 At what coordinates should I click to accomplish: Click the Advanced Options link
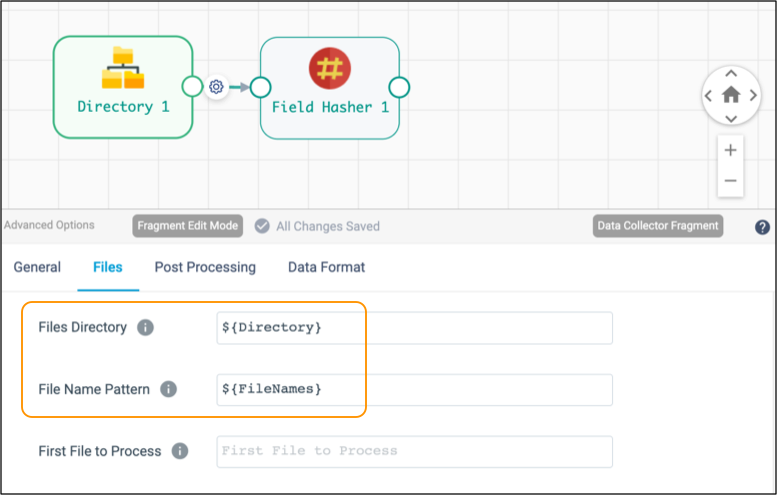[x=49, y=225]
